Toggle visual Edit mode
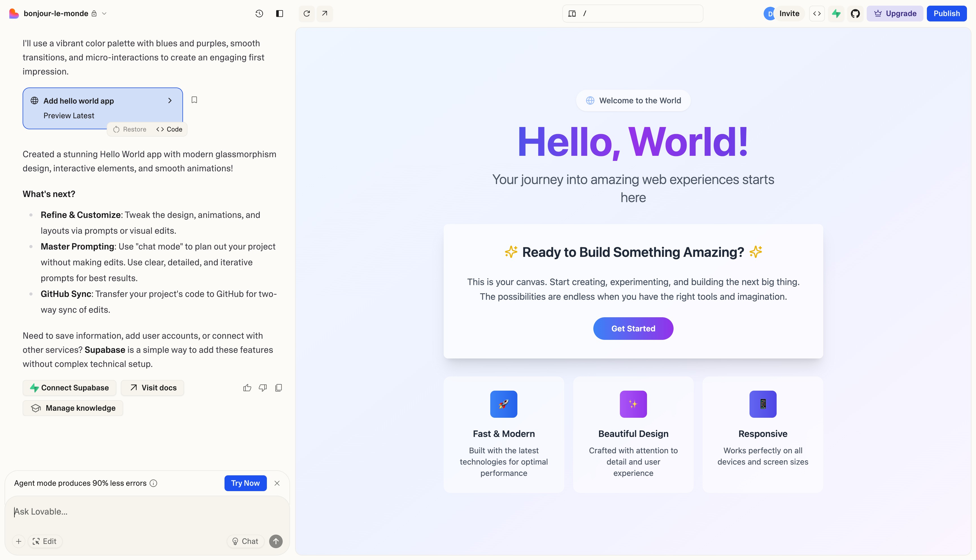The height and width of the screenshot is (560, 976). [45, 541]
